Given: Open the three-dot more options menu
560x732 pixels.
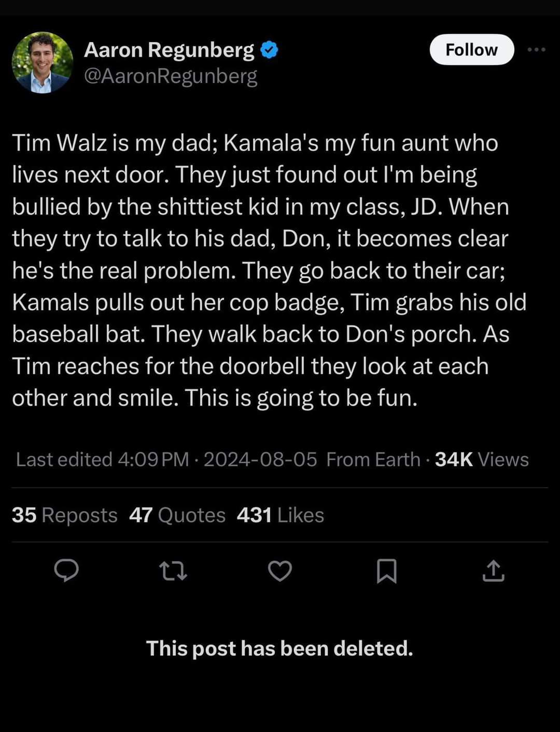Looking at the screenshot, I should [536, 50].
